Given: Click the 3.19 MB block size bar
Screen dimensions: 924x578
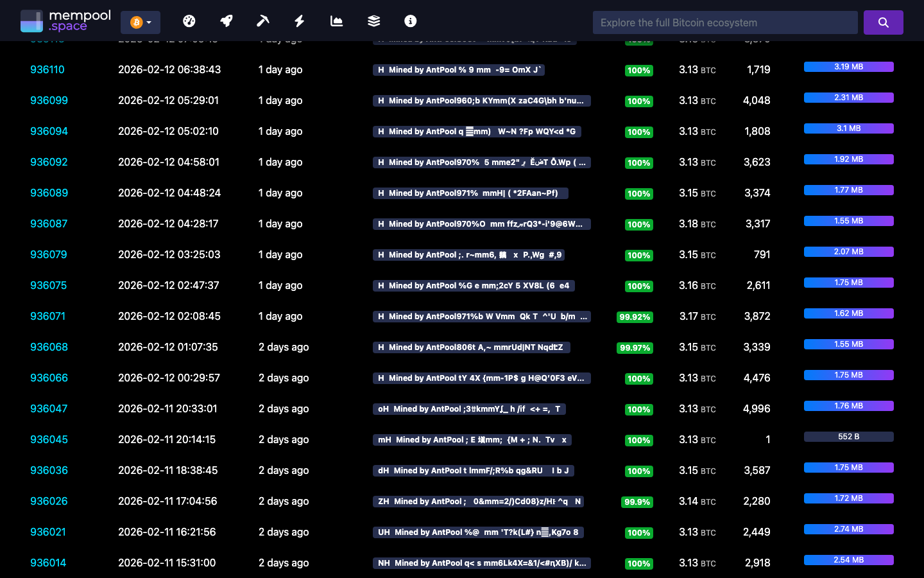Looking at the screenshot, I should [849, 66].
